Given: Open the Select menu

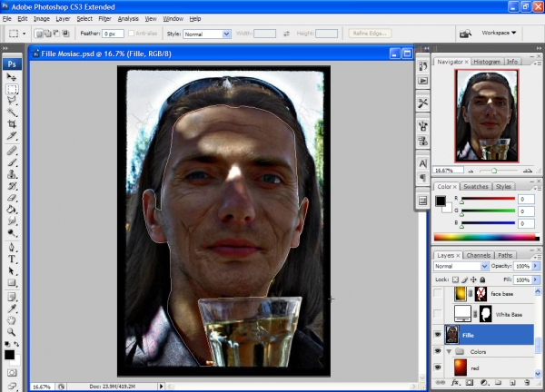Looking at the screenshot, I should [84, 19].
